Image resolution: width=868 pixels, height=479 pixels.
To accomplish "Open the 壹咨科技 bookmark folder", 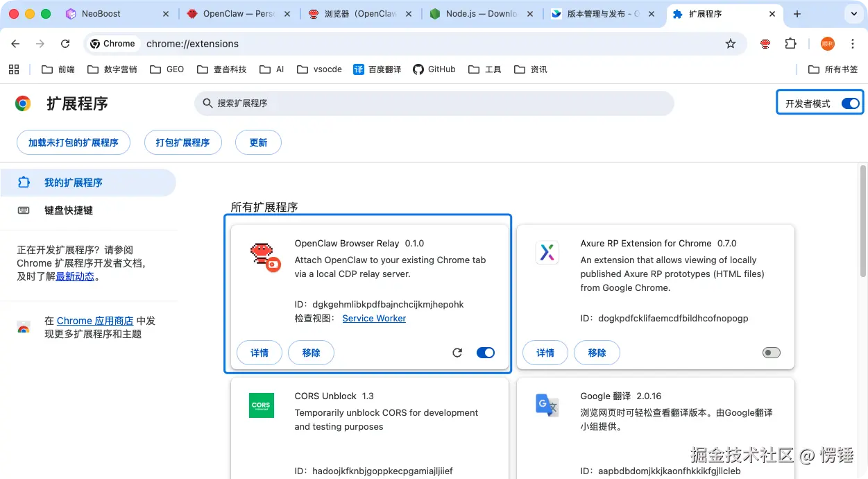I will point(222,69).
